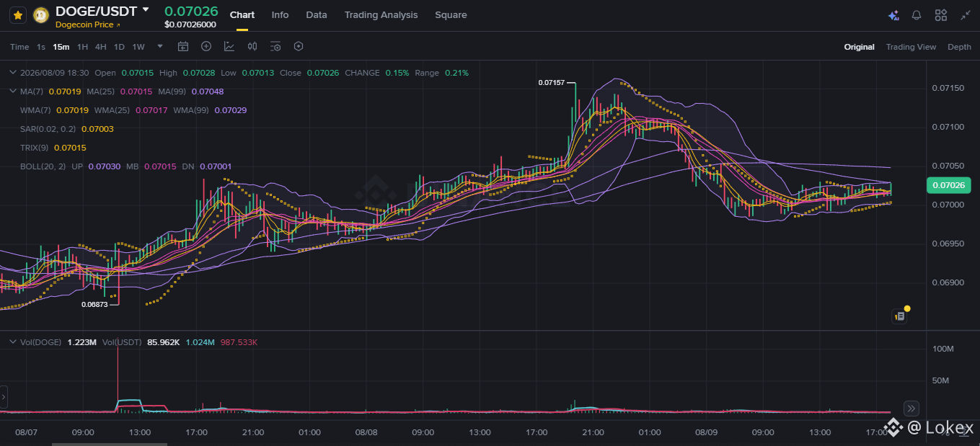Open price alerts bell icon
This screenshot has width=980, height=446.
(x=917, y=15)
